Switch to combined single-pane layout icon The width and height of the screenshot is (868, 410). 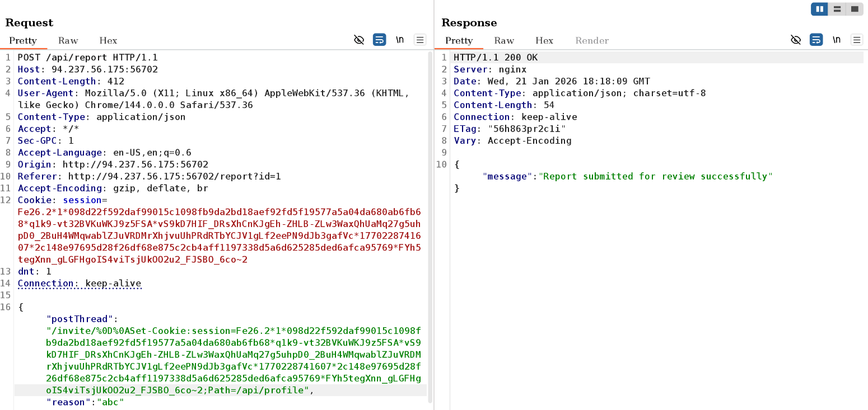[x=855, y=9]
